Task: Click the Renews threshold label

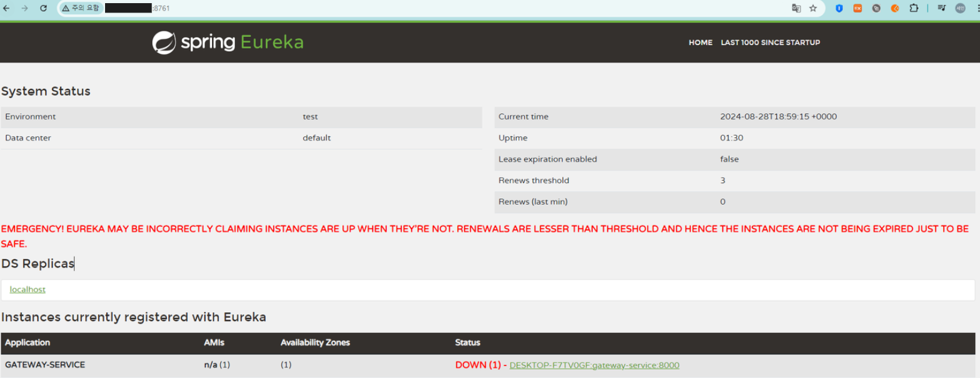Action: coord(533,180)
